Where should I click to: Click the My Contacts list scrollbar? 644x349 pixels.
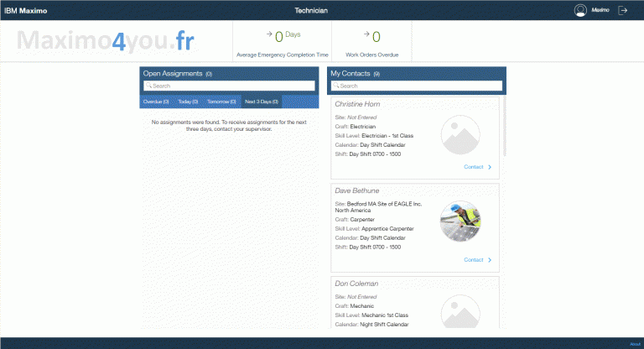click(504, 126)
